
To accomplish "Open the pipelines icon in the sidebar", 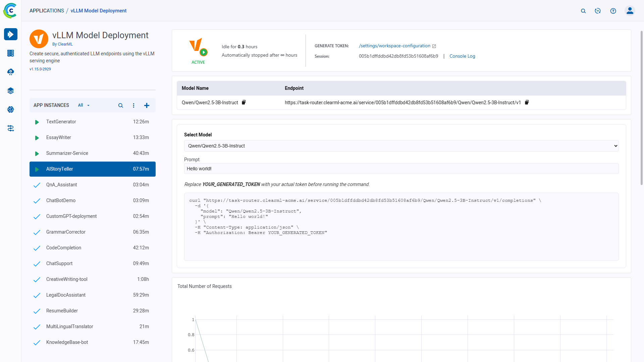I will click(11, 128).
